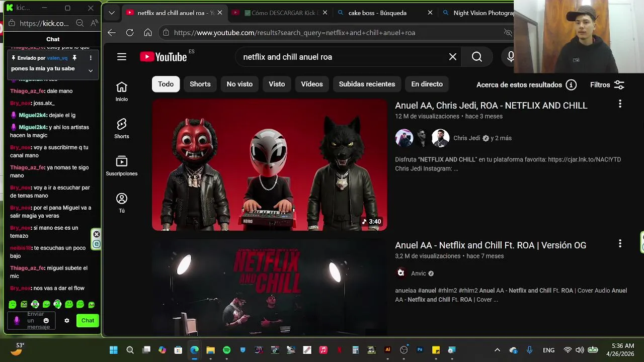Image resolution: width=644 pixels, height=362 pixels.
Task: Open the Filtros search filter panel
Action: click(x=607, y=85)
